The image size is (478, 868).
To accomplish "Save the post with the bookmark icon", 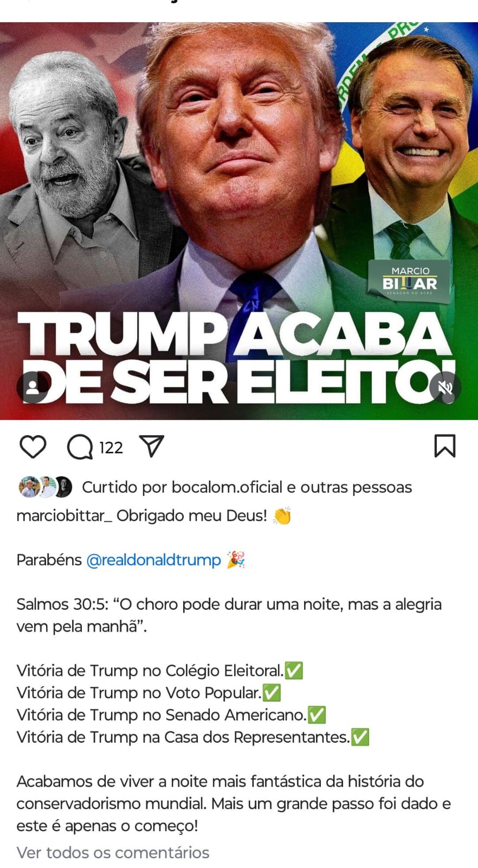I will click(x=445, y=446).
